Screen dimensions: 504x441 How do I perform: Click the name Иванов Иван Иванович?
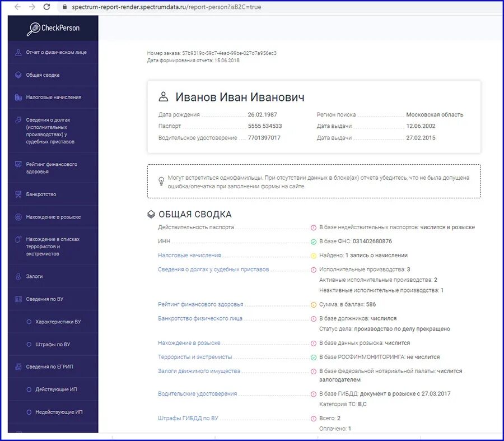click(x=240, y=97)
